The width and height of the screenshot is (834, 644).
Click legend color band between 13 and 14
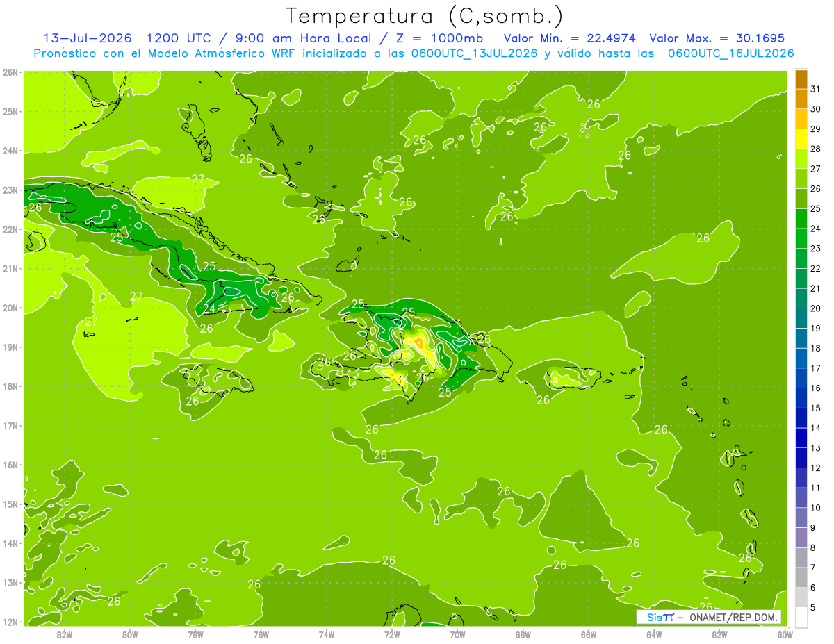point(801,438)
